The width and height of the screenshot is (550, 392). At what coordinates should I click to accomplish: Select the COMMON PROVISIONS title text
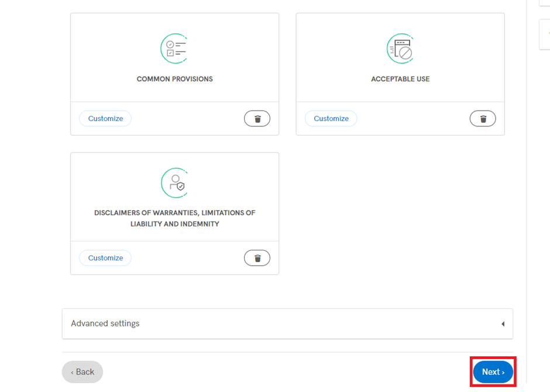pyautogui.click(x=175, y=79)
